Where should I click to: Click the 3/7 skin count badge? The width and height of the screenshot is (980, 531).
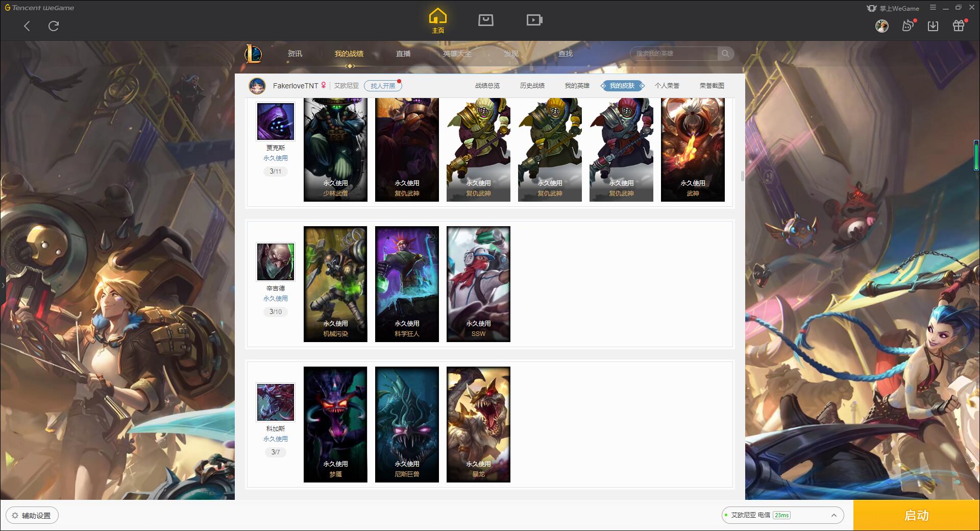tap(276, 452)
